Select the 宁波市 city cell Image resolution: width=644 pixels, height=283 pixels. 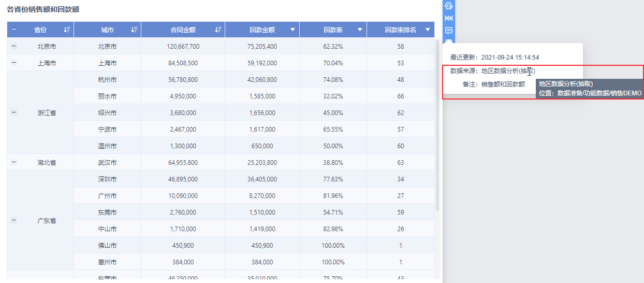coord(107,129)
